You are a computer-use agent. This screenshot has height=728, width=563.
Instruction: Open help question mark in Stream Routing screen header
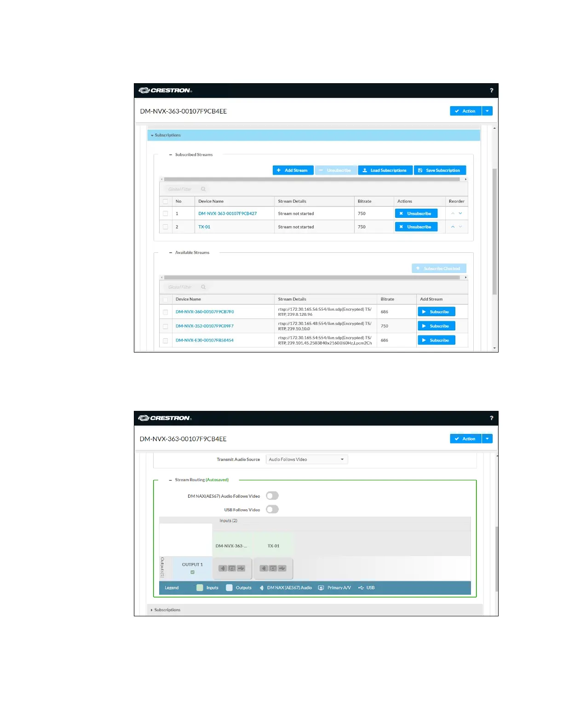491,418
